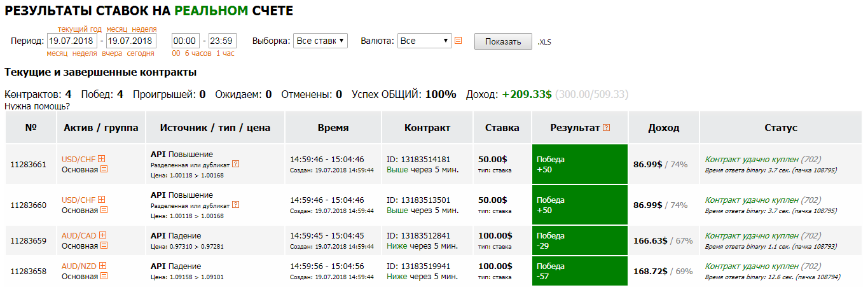Select the 'текущий год' period shortcut
The image size is (868, 297).
79,29
